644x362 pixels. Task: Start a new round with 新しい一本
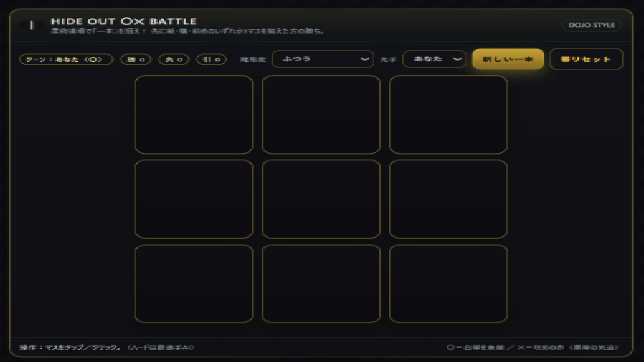tap(508, 59)
